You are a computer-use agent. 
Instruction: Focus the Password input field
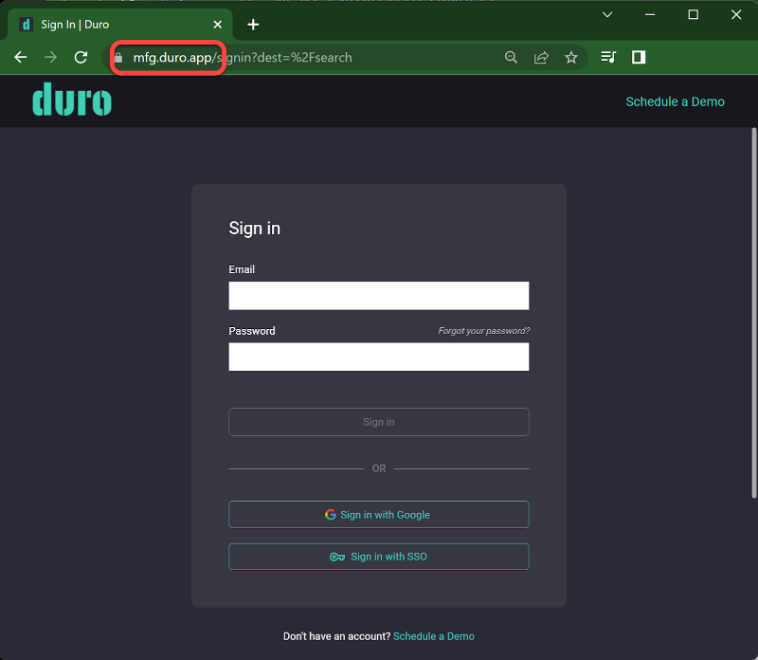click(x=379, y=357)
